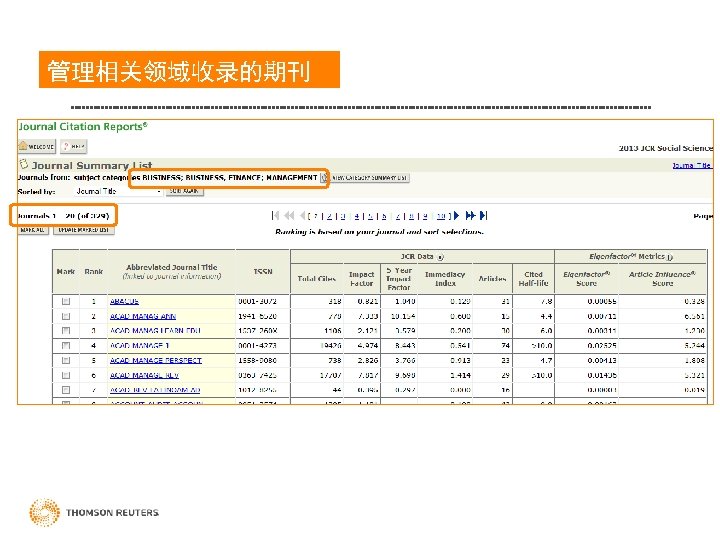Go to page 8 link
The height and width of the screenshot is (540, 720).
(x=411, y=216)
